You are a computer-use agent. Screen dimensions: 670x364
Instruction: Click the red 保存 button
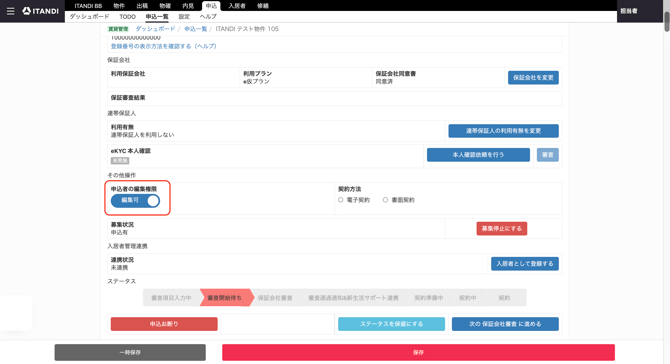[x=418, y=352]
